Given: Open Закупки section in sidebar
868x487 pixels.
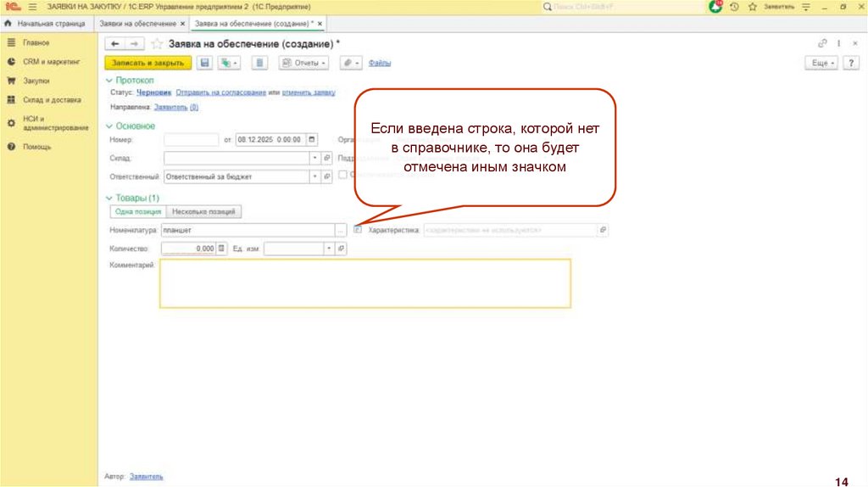Looking at the screenshot, I should coord(36,81).
